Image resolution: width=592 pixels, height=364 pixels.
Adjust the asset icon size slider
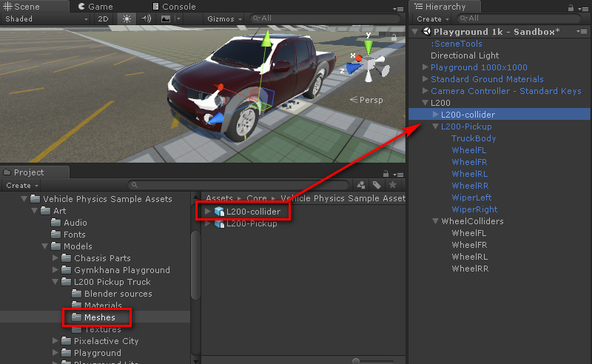click(x=356, y=361)
